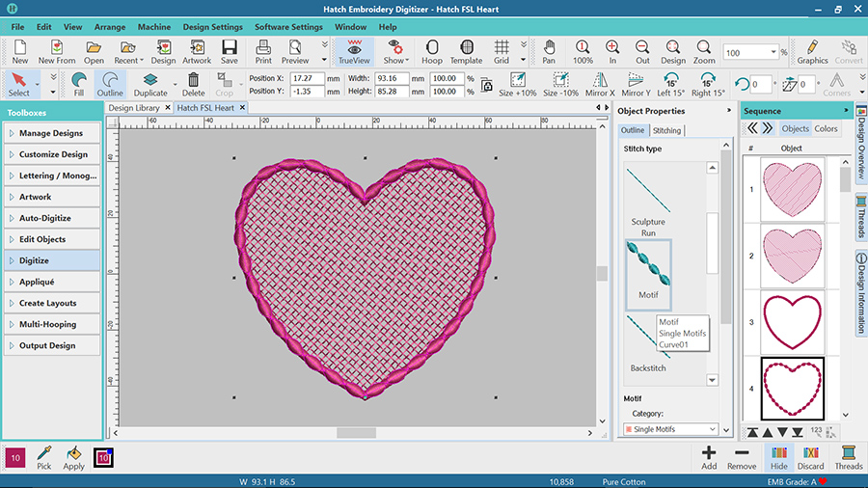Switch to the Stitching tab
868x488 pixels.
pos(666,130)
